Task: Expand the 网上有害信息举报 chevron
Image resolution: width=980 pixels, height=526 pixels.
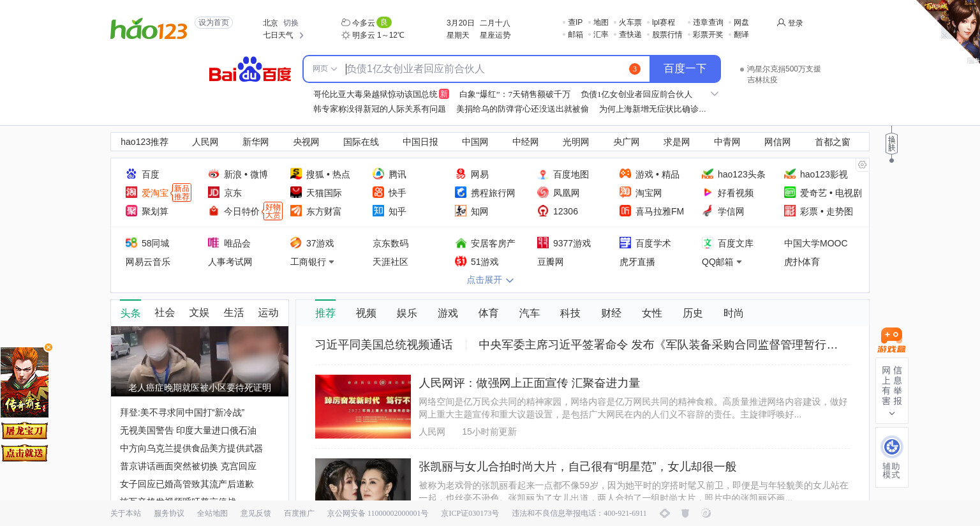Action: coord(891,414)
